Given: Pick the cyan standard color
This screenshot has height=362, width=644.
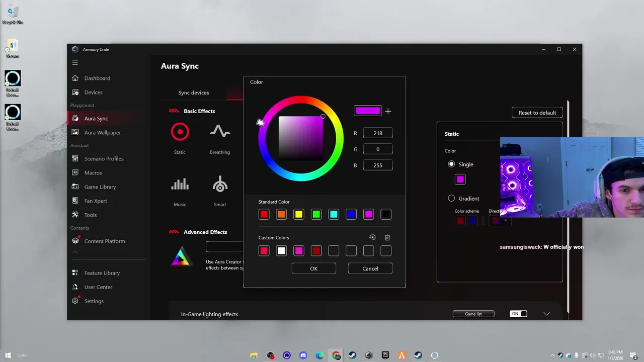Looking at the screenshot, I should pyautogui.click(x=334, y=214).
